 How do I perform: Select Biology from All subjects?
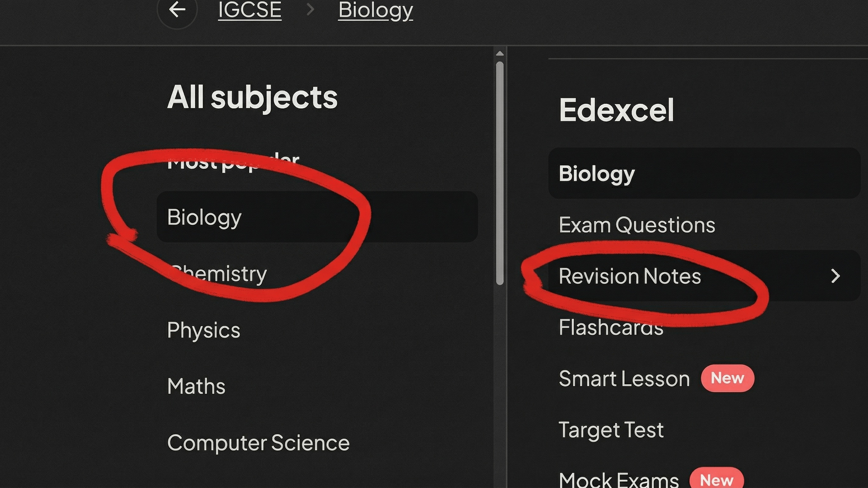tap(205, 217)
